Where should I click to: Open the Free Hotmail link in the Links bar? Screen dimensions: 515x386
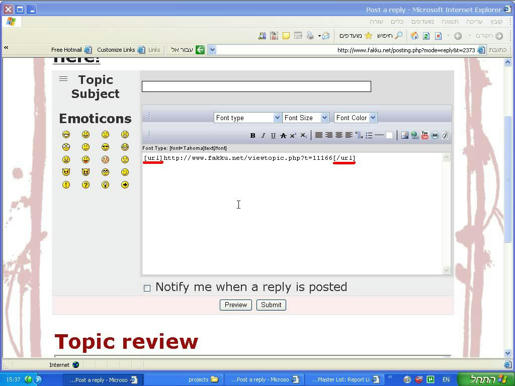tap(71, 50)
